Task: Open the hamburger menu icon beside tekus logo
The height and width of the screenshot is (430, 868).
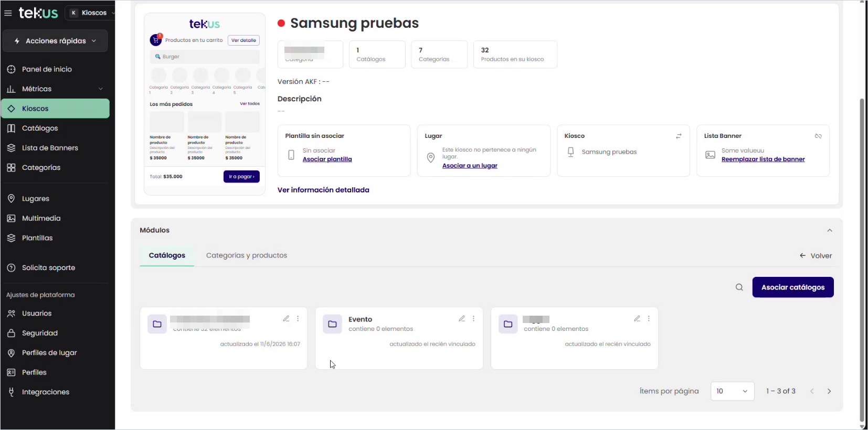Action: (x=8, y=13)
